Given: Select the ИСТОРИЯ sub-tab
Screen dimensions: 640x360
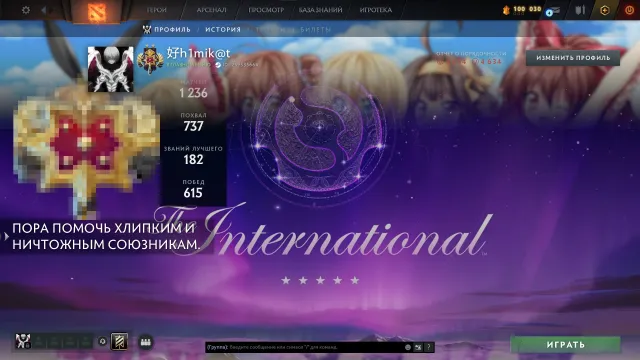Looking at the screenshot, I should (x=223, y=29).
